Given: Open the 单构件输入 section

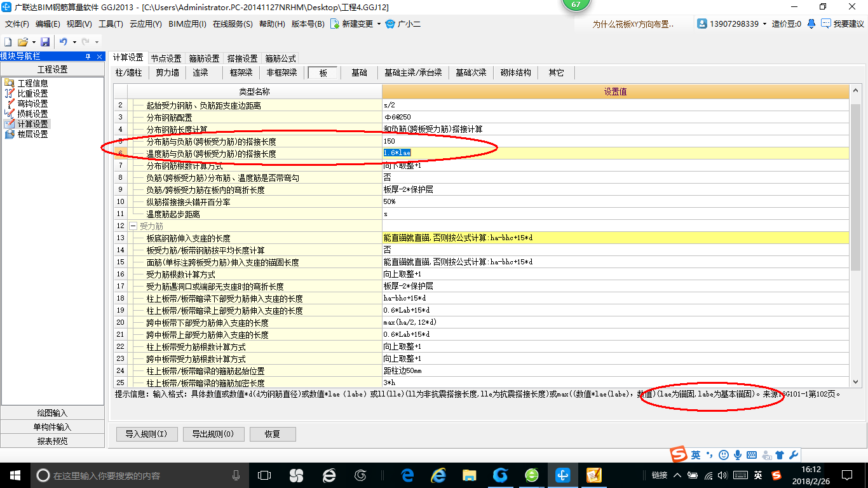Looking at the screenshot, I should tap(53, 427).
